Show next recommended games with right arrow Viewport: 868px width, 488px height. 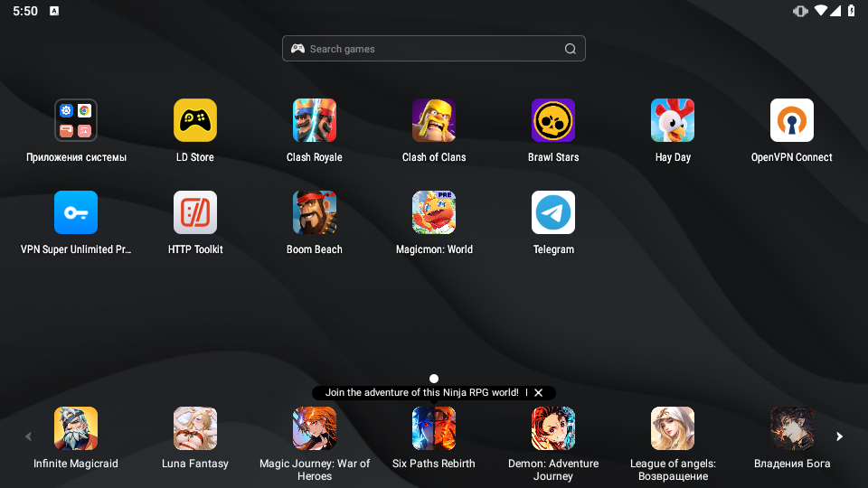[x=839, y=436]
